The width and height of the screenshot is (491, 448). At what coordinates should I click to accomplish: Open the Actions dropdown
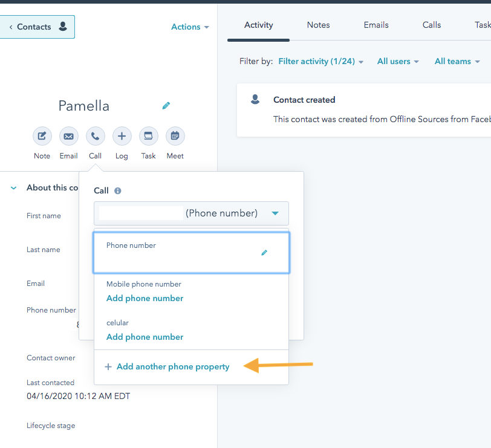click(190, 27)
